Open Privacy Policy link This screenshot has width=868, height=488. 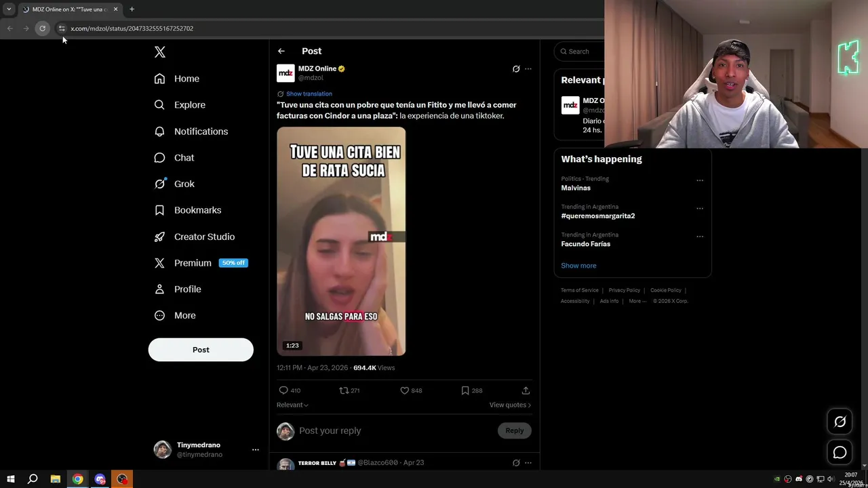[x=624, y=290]
